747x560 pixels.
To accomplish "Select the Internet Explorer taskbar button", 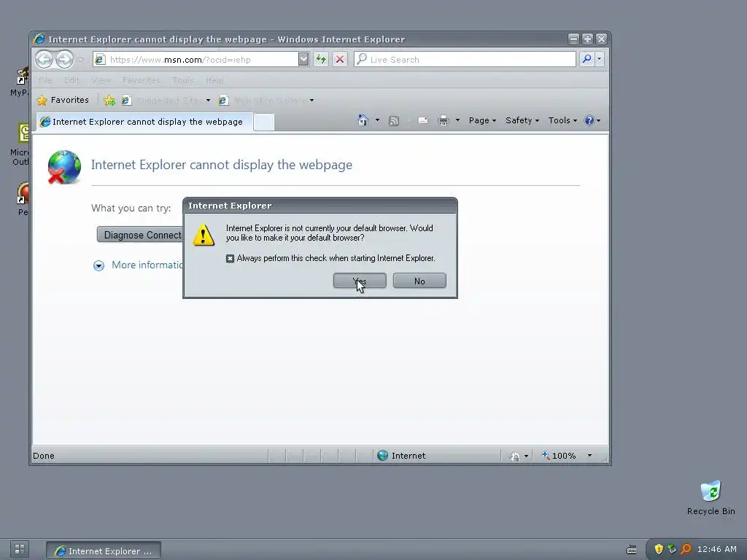I will point(104,551).
